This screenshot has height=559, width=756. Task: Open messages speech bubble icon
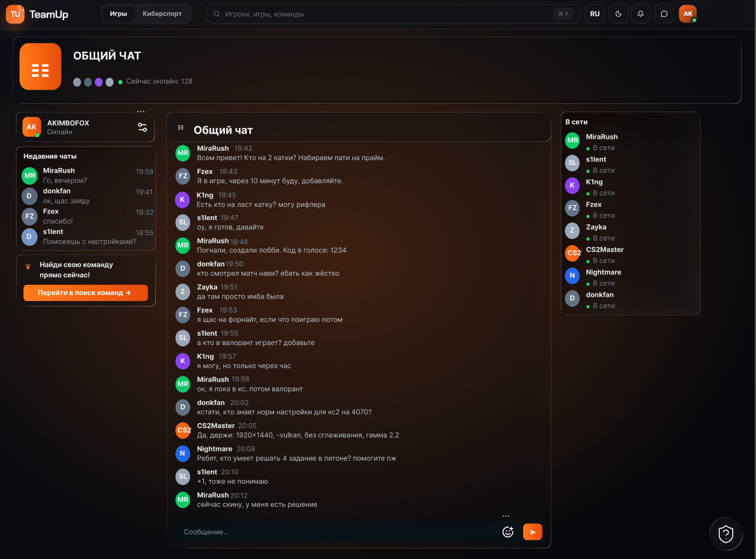664,14
